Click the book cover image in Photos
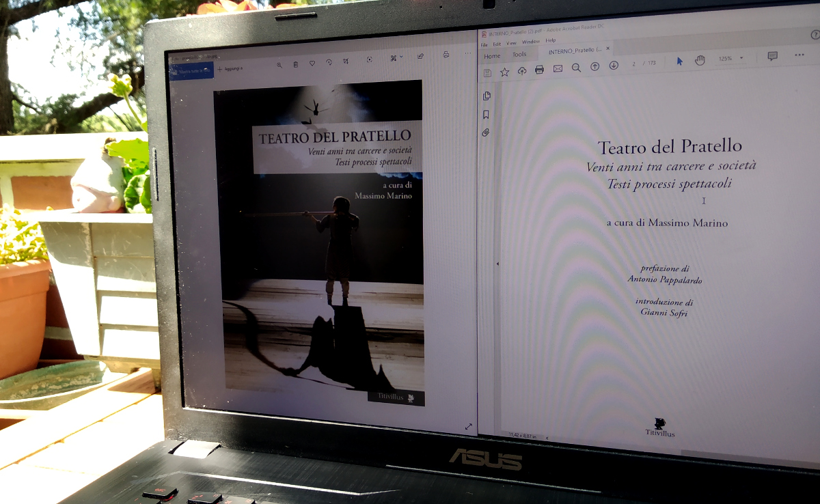 tap(320, 242)
